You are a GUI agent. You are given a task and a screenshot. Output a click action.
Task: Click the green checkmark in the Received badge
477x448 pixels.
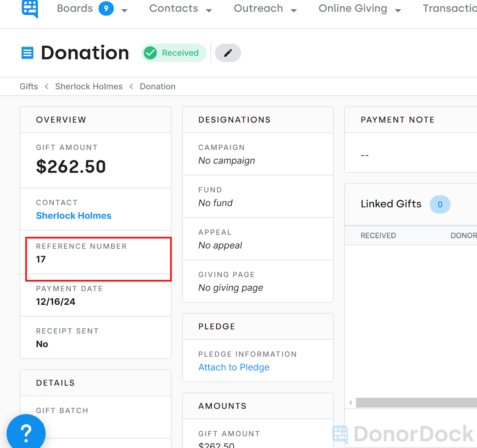coord(150,53)
